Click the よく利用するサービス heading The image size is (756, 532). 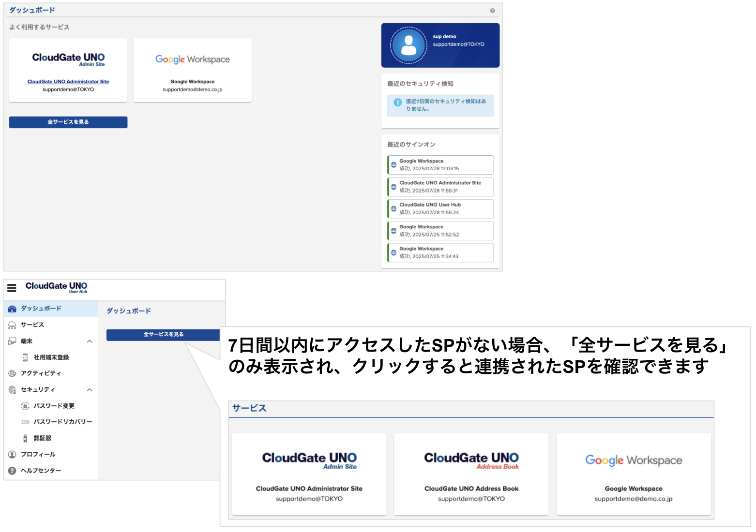[x=39, y=28]
